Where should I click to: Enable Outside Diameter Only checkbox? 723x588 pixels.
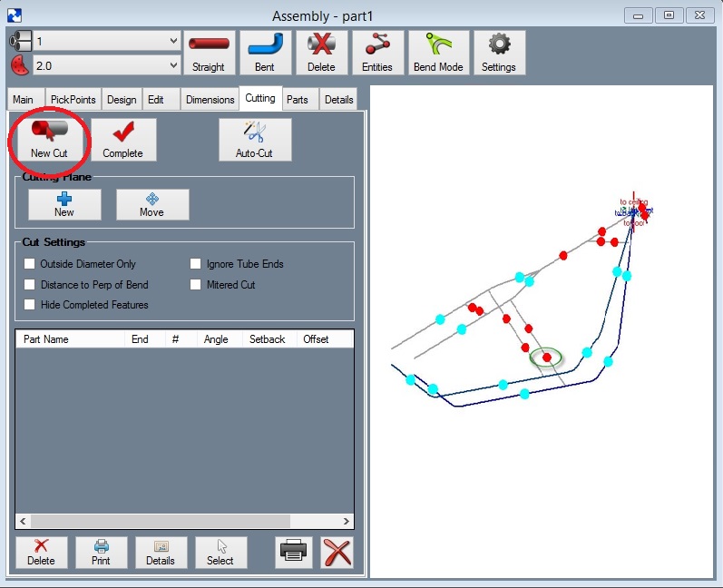click(x=31, y=264)
